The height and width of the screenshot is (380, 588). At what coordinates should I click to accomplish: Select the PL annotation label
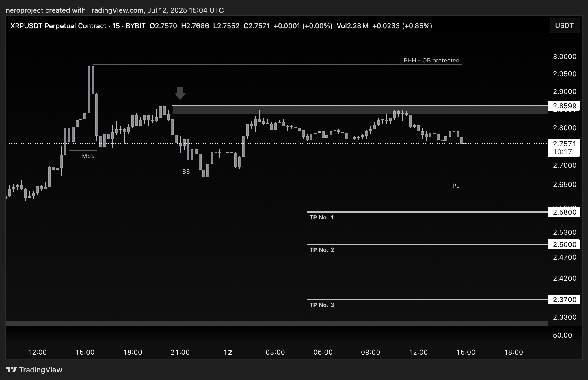(456, 186)
